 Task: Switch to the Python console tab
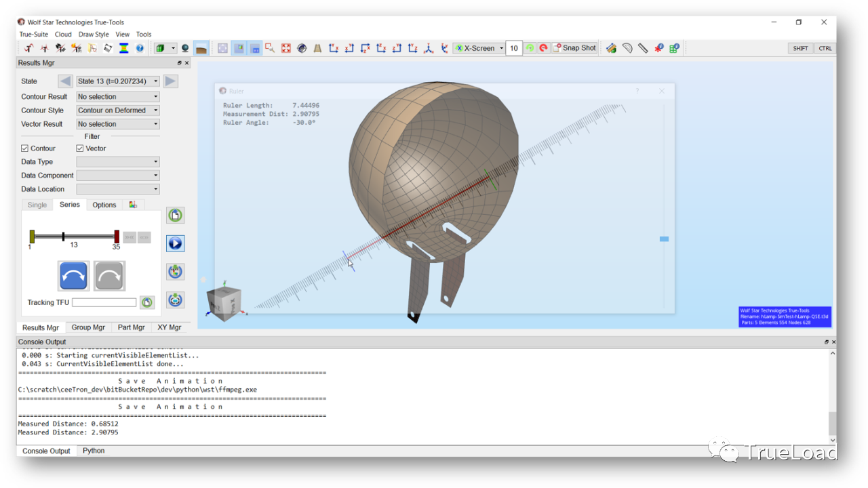pos(94,451)
